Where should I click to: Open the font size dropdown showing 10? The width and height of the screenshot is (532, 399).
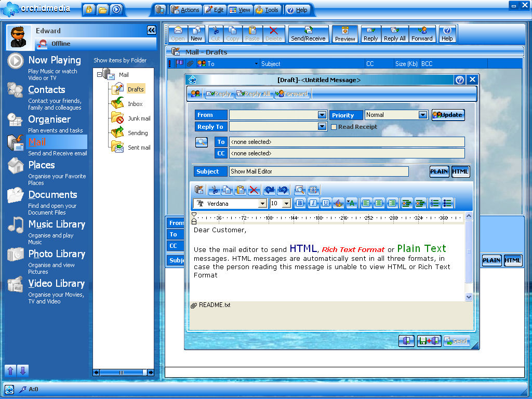pos(287,204)
